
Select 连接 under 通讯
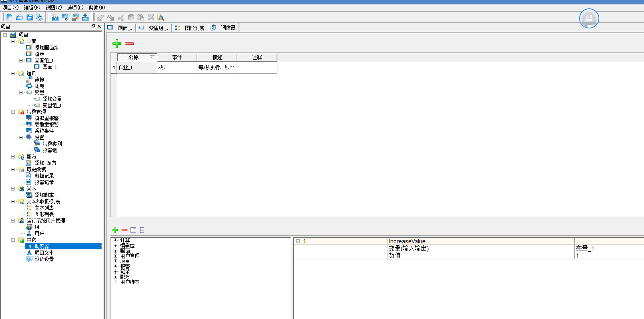pyautogui.click(x=39, y=80)
